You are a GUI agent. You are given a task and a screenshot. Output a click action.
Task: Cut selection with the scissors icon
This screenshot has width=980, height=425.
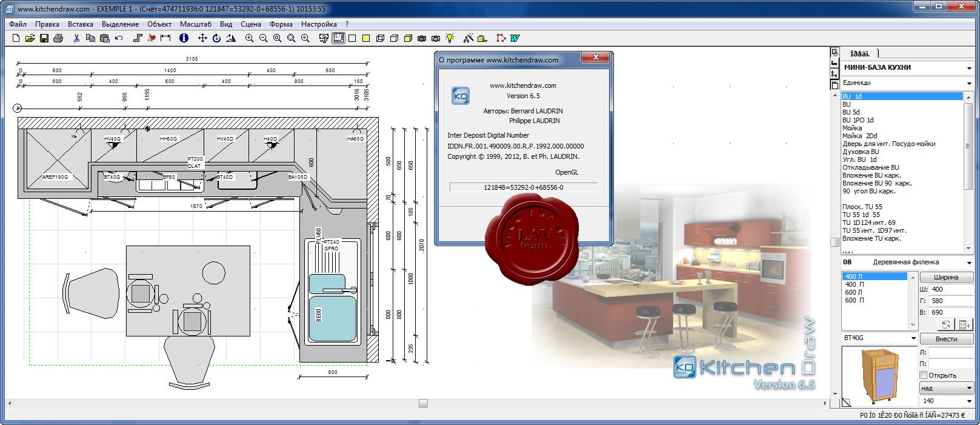coord(76,38)
